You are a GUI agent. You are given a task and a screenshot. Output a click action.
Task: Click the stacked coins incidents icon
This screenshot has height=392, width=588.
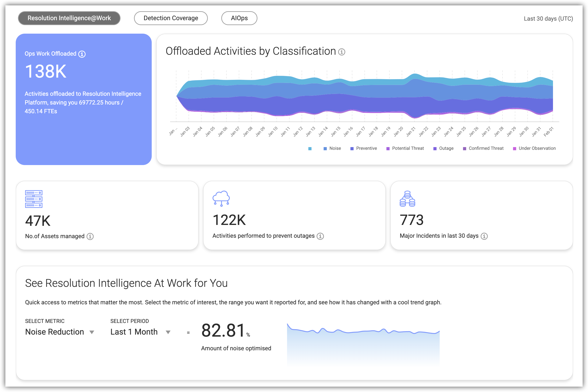[x=407, y=199]
